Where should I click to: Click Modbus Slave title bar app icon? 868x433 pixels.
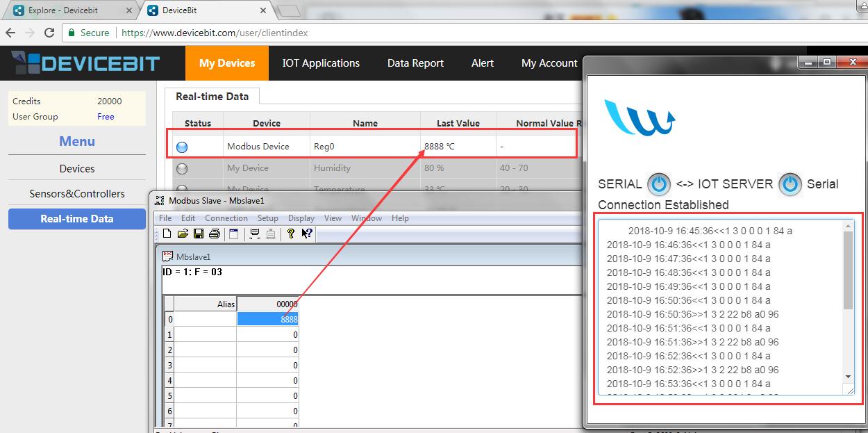pos(160,200)
